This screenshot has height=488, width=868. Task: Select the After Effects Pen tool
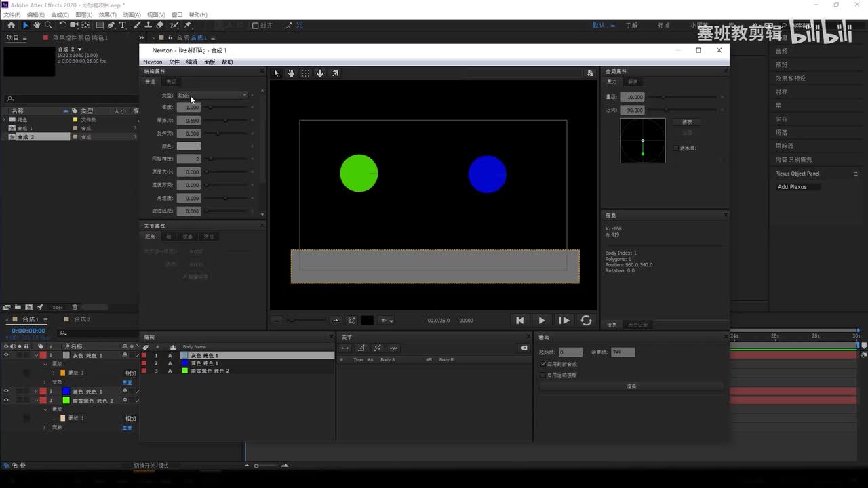tap(111, 25)
